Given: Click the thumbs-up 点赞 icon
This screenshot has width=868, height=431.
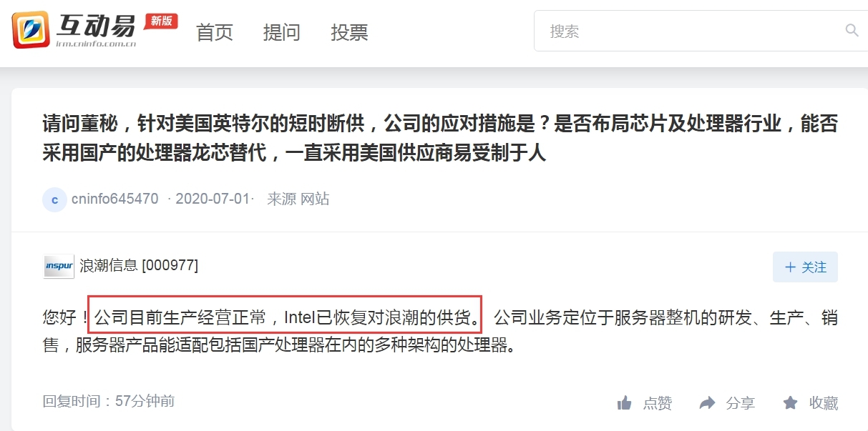Looking at the screenshot, I should point(625,403).
